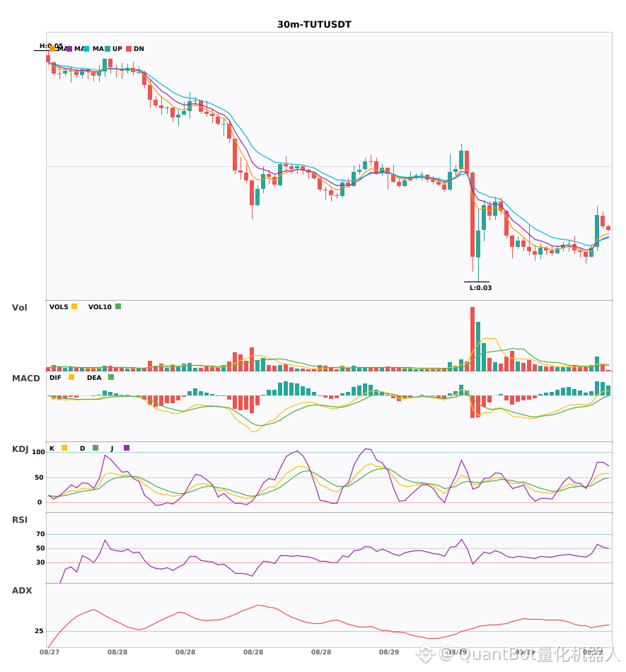
Task: Click the 100 axis value in KDJ panel
Action: pyautogui.click(x=39, y=452)
